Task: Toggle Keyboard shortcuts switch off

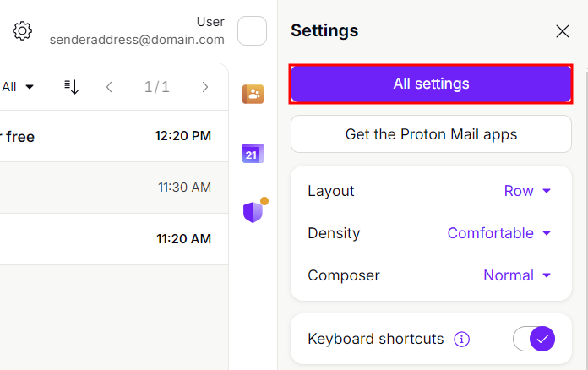Action: click(533, 339)
